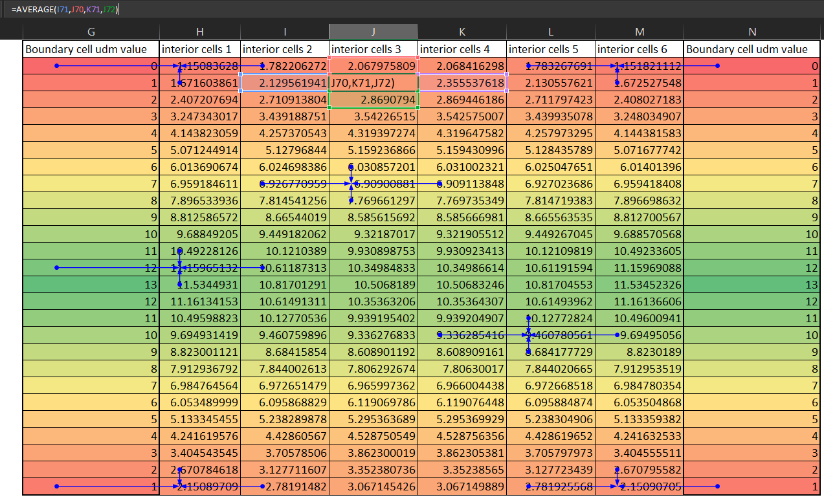Click the 'Boundary cell udm value' cell in column G
The width and height of the screenshot is (824, 504).
point(91,49)
